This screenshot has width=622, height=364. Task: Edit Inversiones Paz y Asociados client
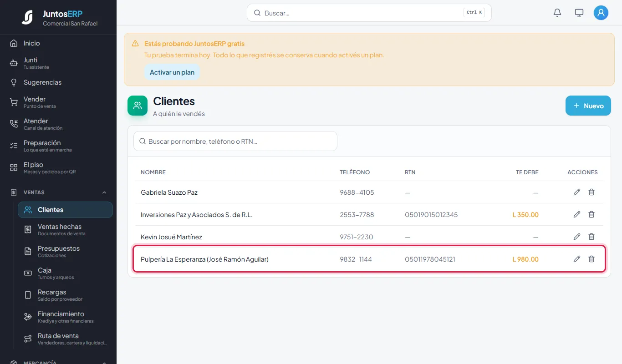point(577,214)
